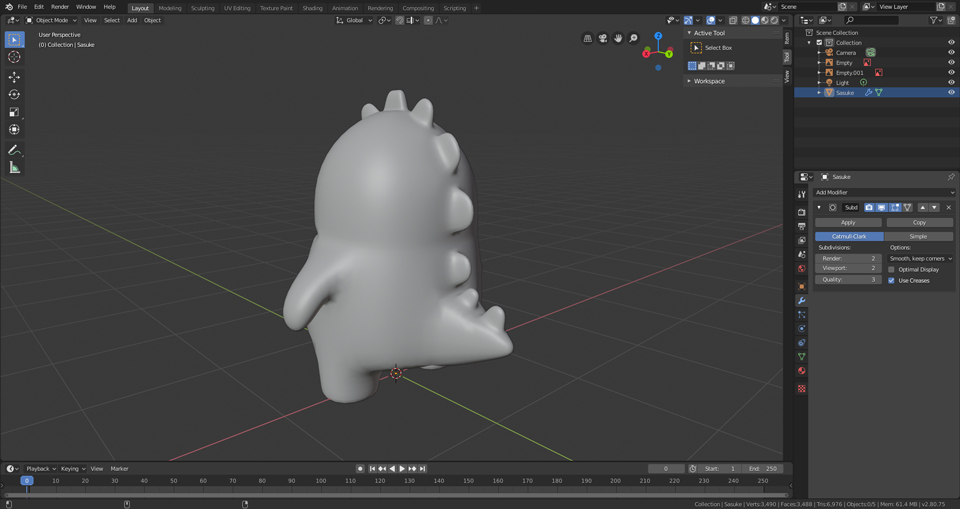Open the Modifiers wrench properties tab

coord(801,300)
